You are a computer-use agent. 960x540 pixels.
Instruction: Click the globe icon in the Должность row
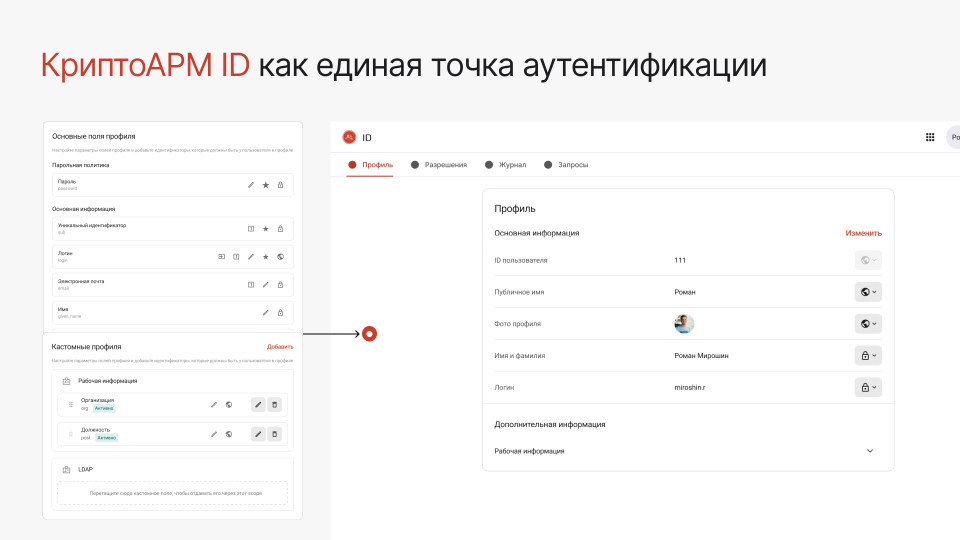(x=229, y=434)
